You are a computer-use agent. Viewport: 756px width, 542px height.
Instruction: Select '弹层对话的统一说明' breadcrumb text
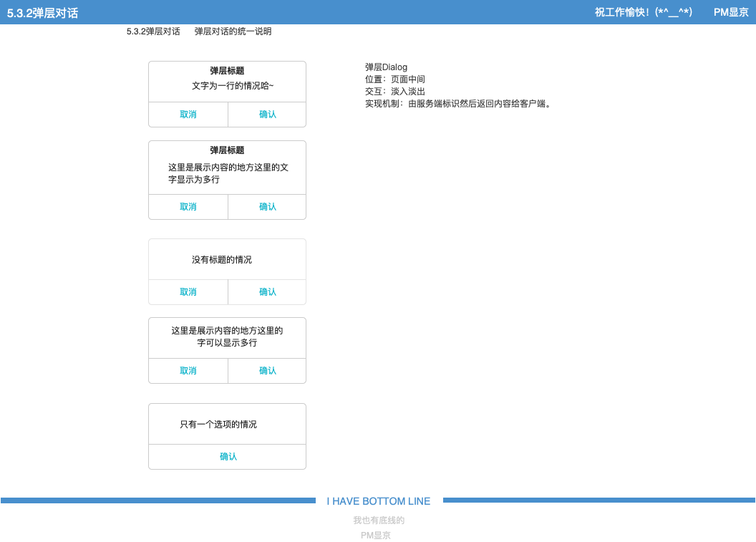233,32
